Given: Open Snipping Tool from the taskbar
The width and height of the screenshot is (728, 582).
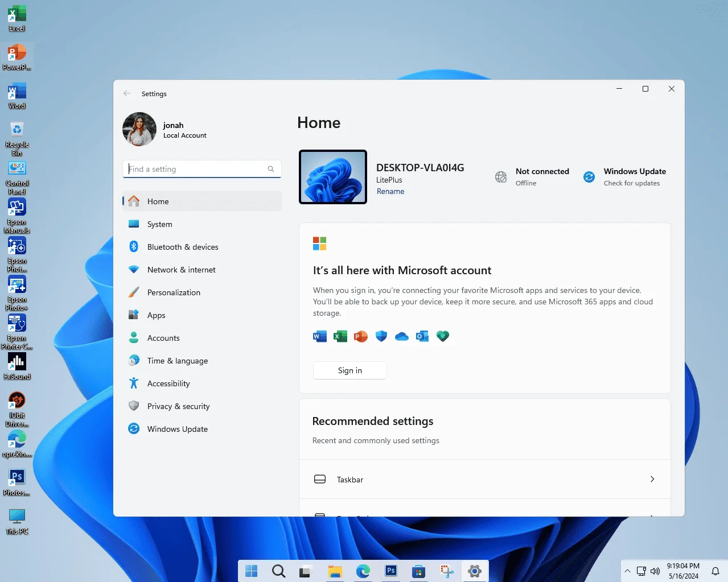Looking at the screenshot, I should 447,571.
